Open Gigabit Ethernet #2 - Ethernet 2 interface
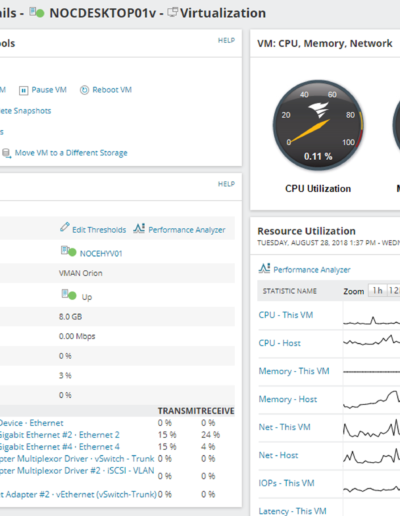This screenshot has height=516, width=400. tap(59, 435)
